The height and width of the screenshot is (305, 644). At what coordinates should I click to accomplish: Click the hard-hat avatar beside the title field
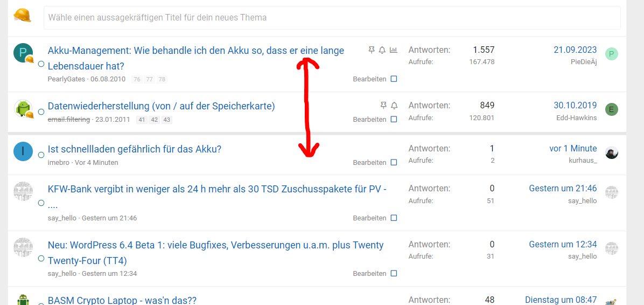tap(22, 16)
